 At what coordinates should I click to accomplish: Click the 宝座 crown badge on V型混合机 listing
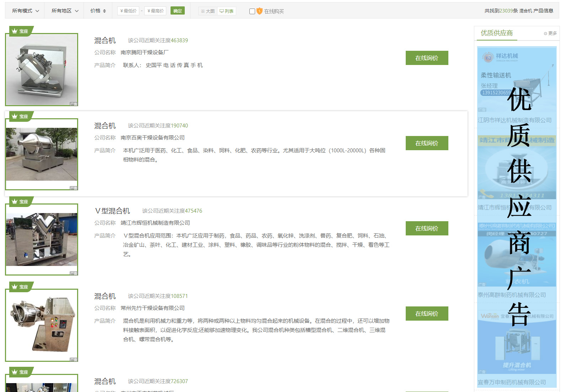pyautogui.click(x=20, y=202)
